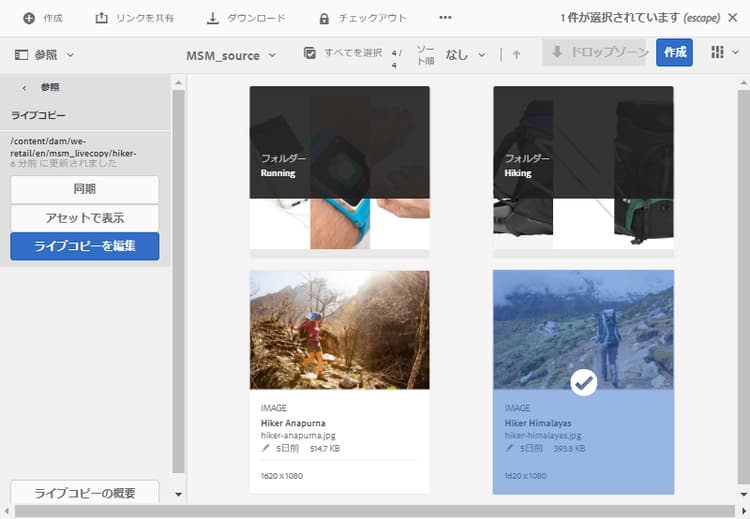Click the hiker-anapurna.jpg filename

[x=298, y=436]
